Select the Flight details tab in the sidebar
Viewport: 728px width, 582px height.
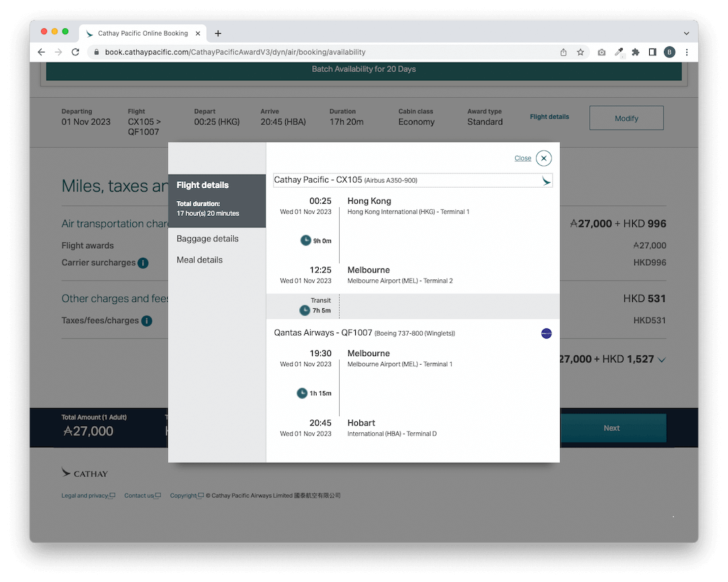click(x=217, y=201)
